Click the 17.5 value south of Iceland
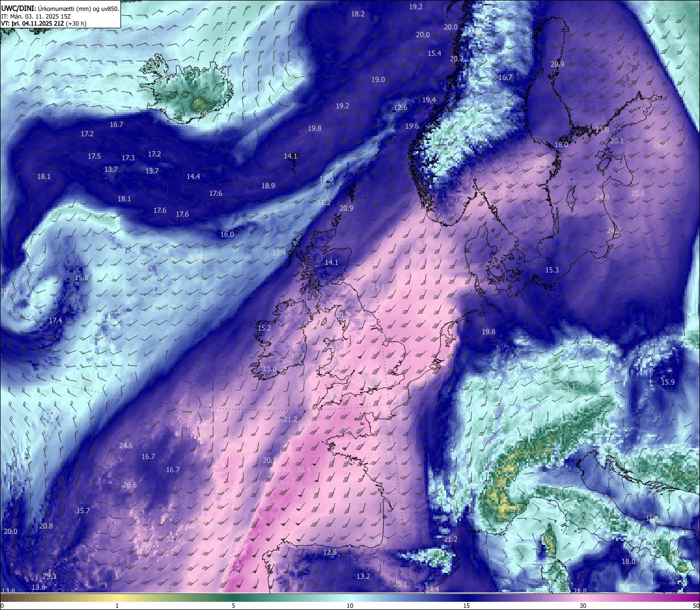Image resolution: width=700 pixels, height=610 pixels. (x=94, y=156)
